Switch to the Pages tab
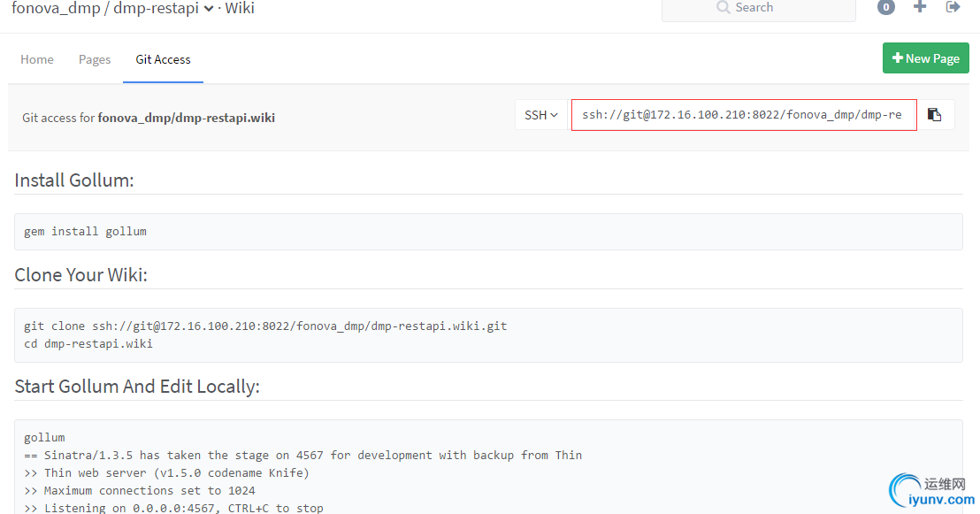 pyautogui.click(x=95, y=59)
